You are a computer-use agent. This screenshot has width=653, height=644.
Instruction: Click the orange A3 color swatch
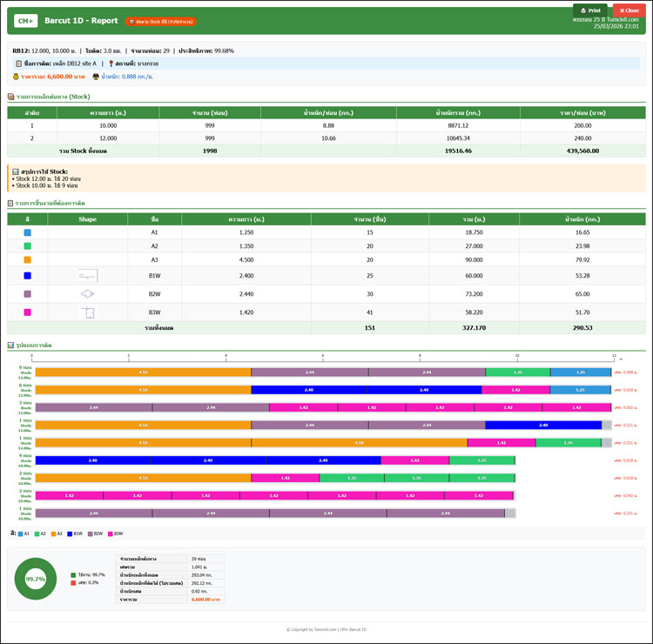click(x=28, y=259)
